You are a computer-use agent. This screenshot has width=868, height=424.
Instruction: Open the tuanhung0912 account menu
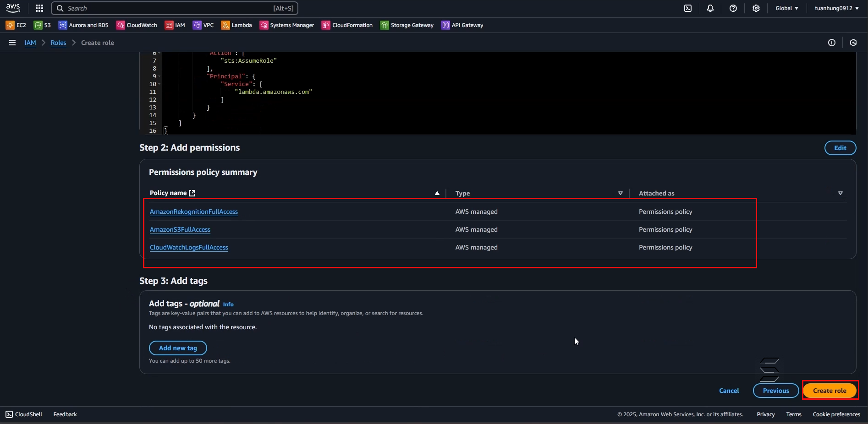[836, 8]
